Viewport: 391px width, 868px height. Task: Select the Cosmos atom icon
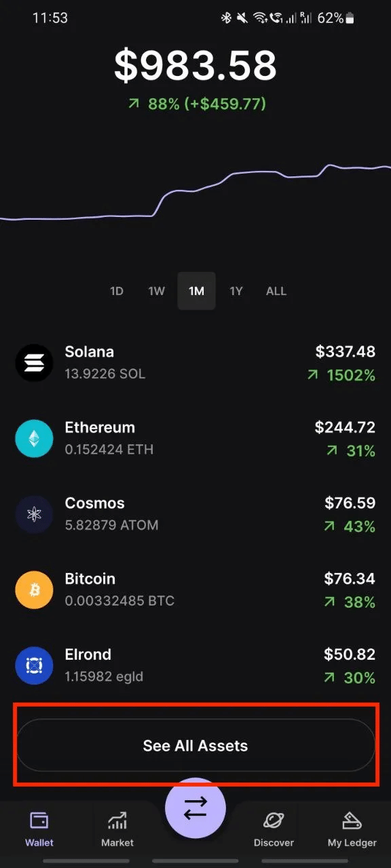[x=34, y=514]
